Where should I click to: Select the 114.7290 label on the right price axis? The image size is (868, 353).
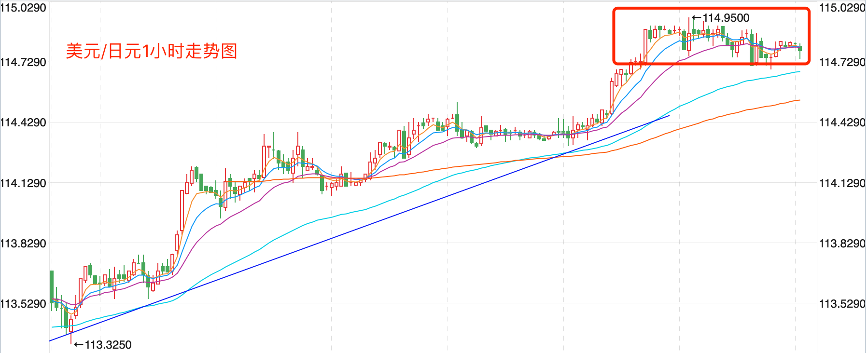click(842, 62)
